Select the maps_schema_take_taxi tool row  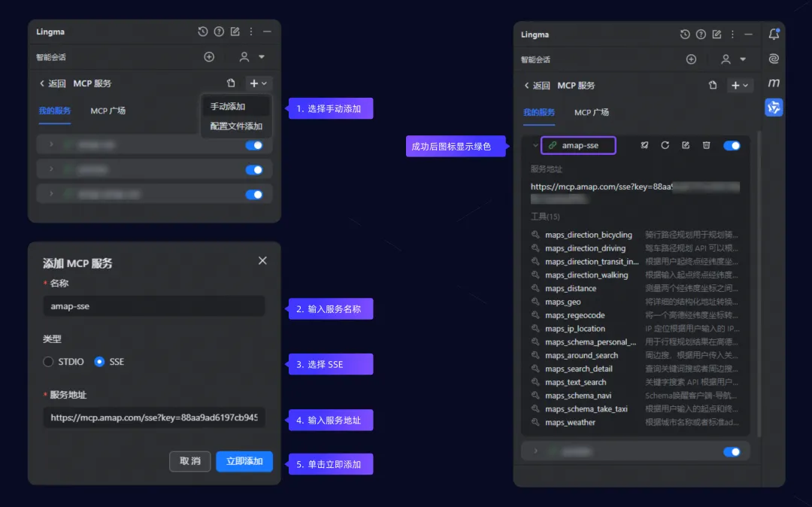point(635,408)
